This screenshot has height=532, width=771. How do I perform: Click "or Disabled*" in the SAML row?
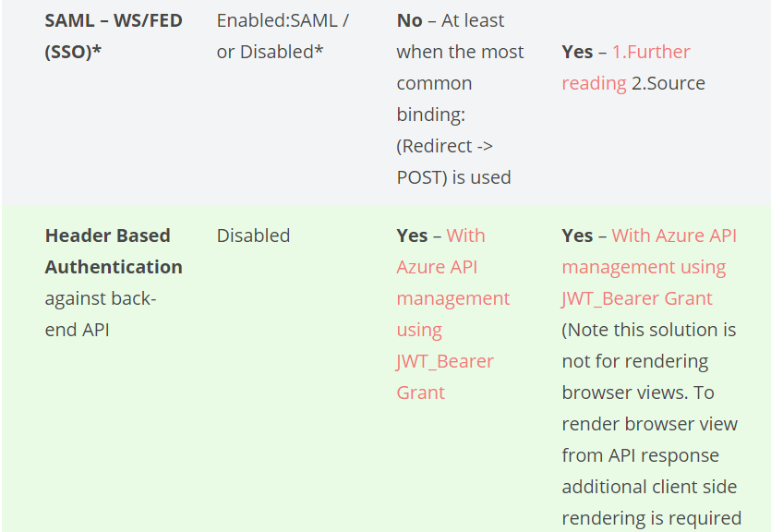[270, 52]
